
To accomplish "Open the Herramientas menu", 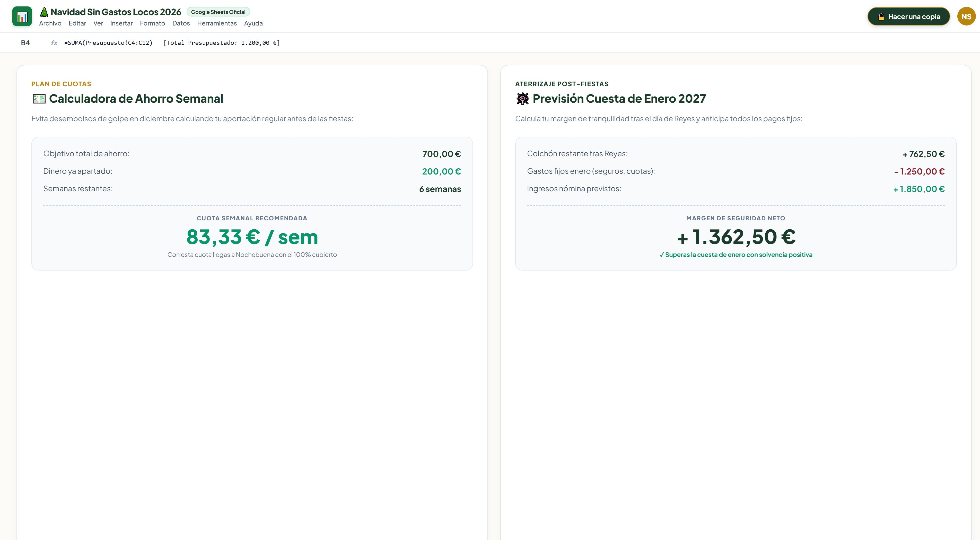I will coord(217,23).
